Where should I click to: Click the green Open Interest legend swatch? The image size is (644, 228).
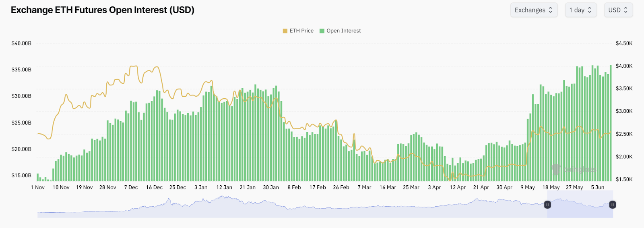tap(322, 31)
